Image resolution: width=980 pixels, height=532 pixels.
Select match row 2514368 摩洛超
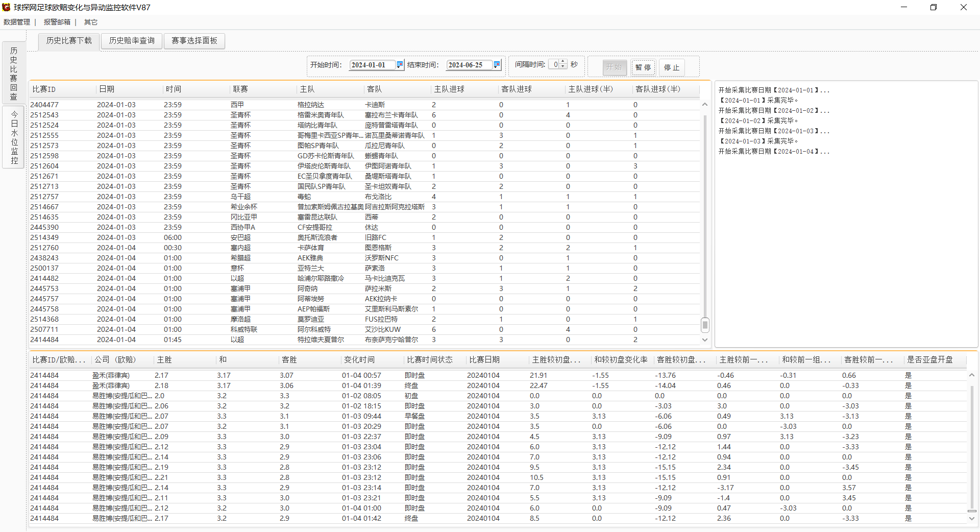click(364, 319)
